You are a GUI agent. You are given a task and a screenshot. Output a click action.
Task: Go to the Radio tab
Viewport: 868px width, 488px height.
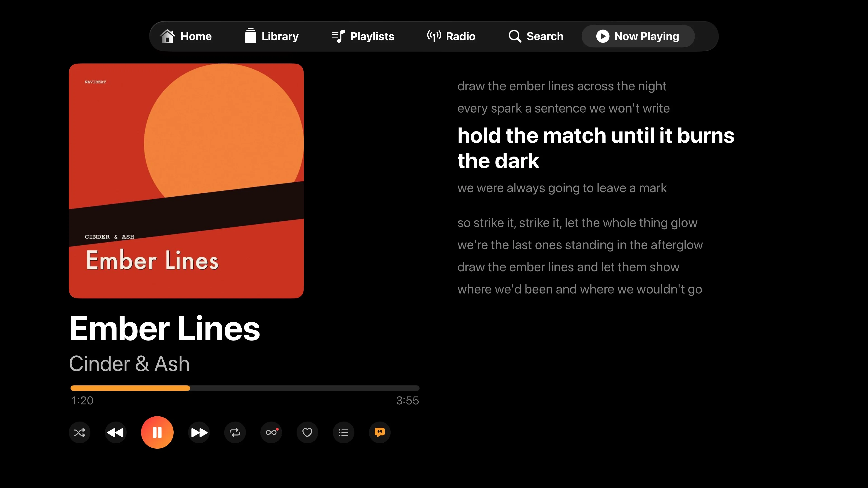pos(451,36)
